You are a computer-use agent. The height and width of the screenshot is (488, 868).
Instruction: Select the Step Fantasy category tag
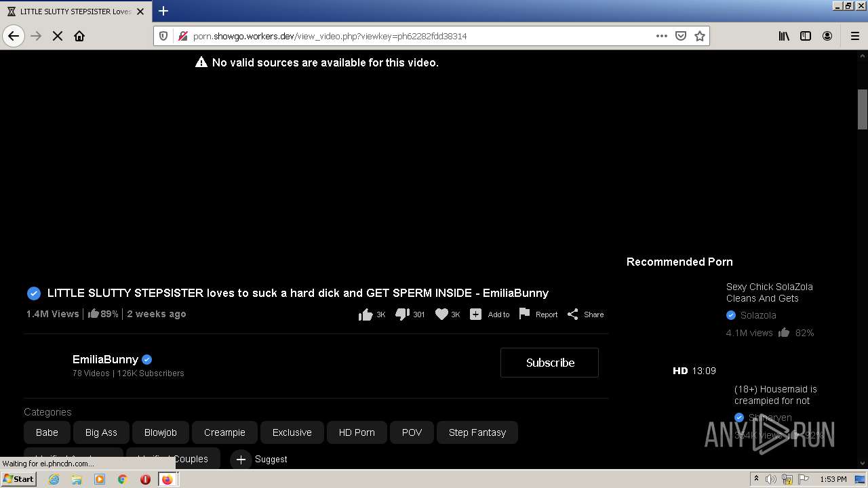point(477,432)
